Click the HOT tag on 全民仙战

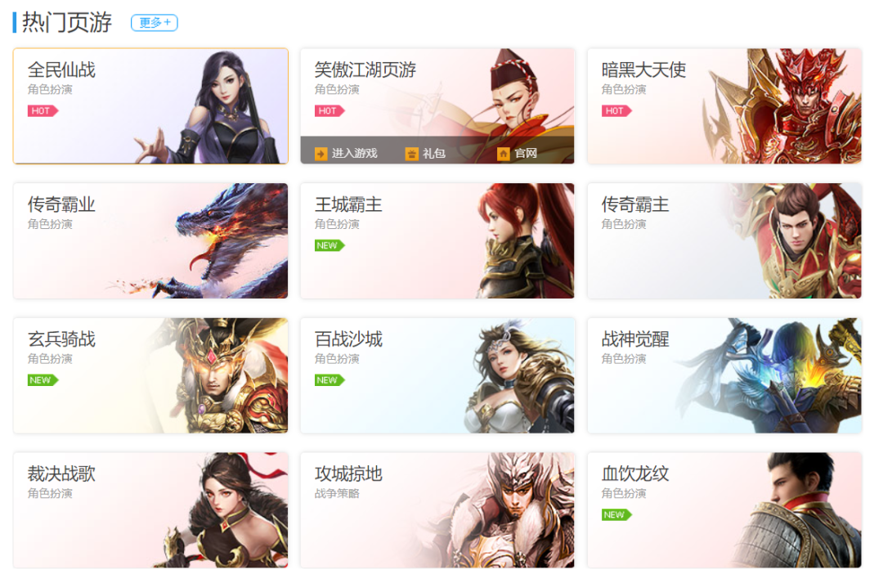click(x=43, y=111)
